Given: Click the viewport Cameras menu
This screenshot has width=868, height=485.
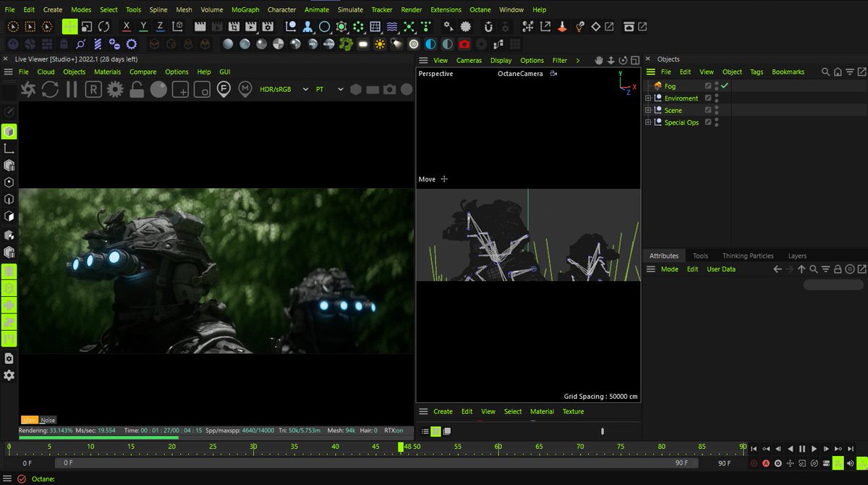Looking at the screenshot, I should [469, 60].
